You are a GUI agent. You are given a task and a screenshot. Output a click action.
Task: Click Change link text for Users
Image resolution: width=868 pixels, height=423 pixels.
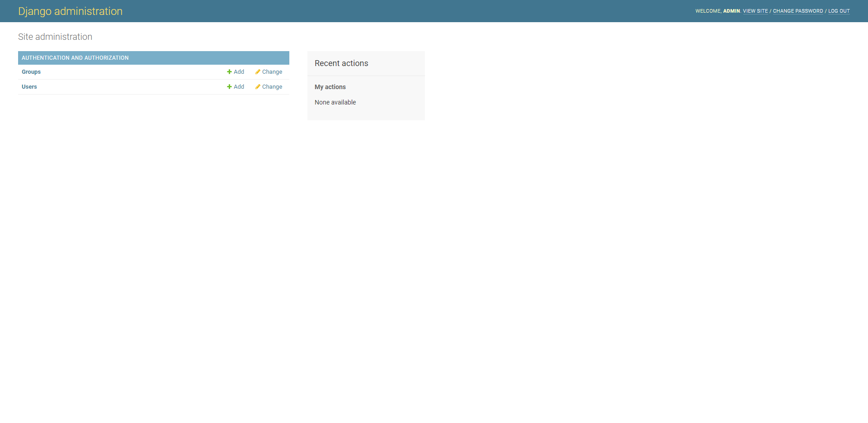point(272,87)
